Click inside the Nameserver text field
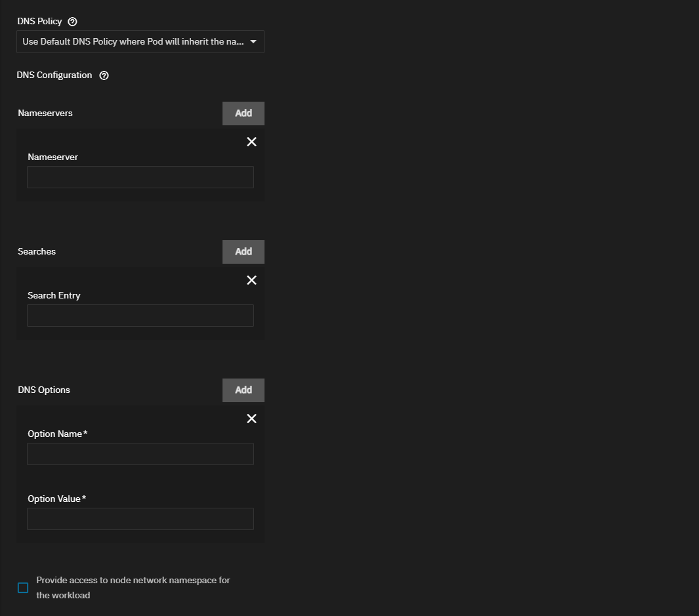699x616 pixels. [140, 176]
